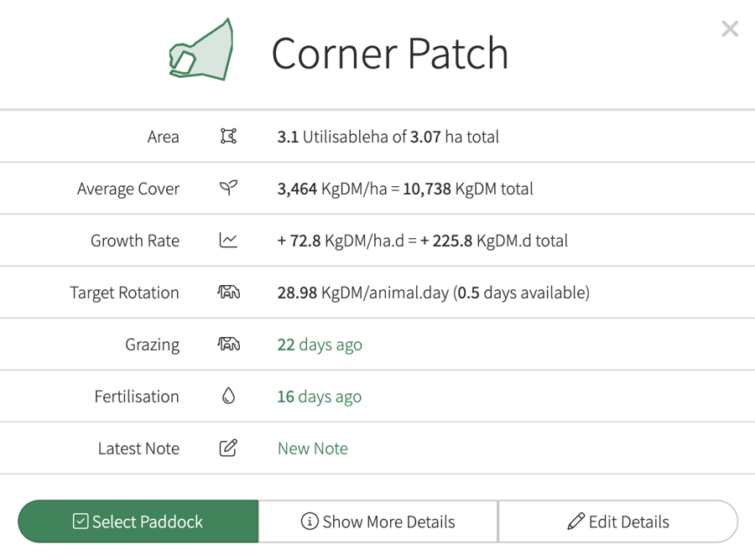755x560 pixels.
Task: Click the Latest Note edit icon
Action: coord(228,449)
